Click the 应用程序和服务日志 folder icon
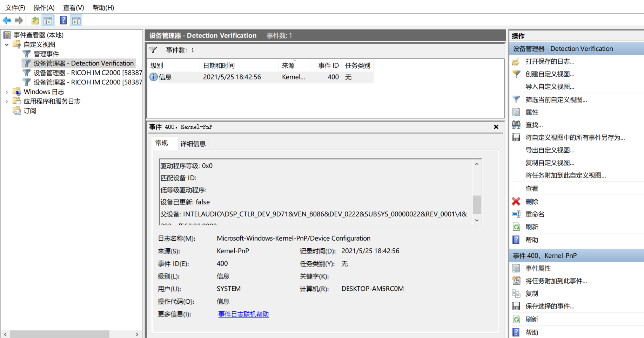This screenshot has height=338, width=644. 17,101
